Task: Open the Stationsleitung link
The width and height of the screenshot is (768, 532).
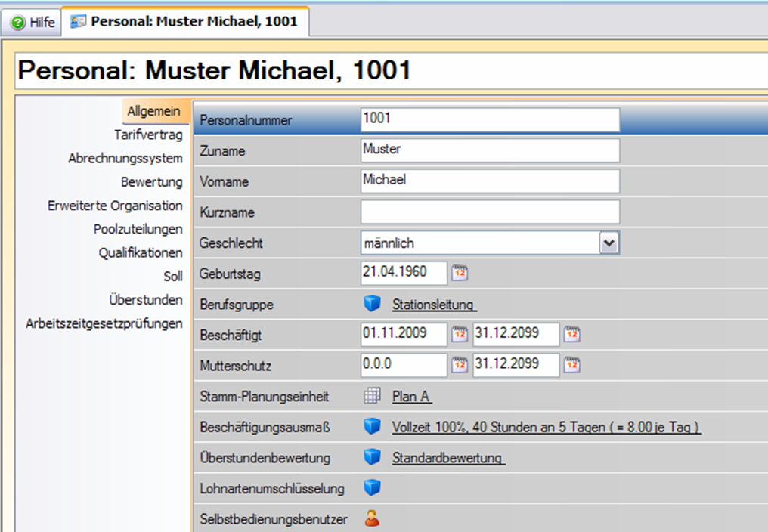Action: [434, 305]
